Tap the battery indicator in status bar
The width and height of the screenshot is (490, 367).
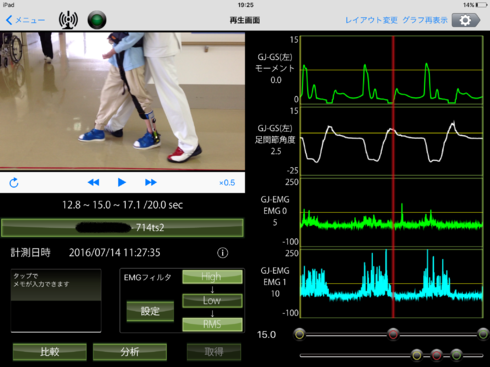pos(481,5)
